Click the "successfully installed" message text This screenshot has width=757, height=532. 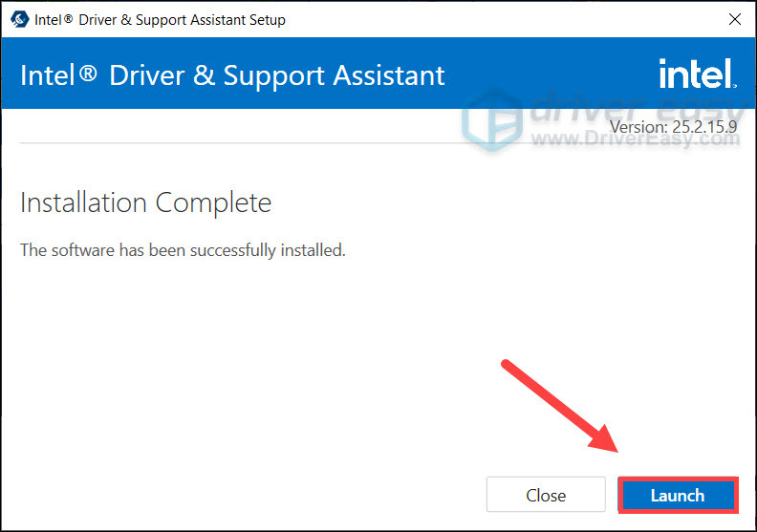coord(183,250)
